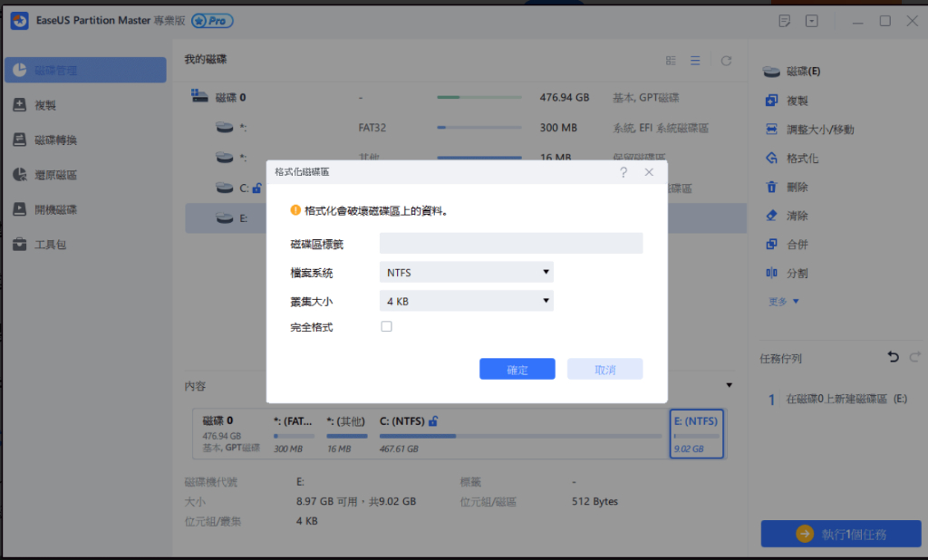
Task: Select the E: (NTFS) partition block
Action: (x=696, y=433)
